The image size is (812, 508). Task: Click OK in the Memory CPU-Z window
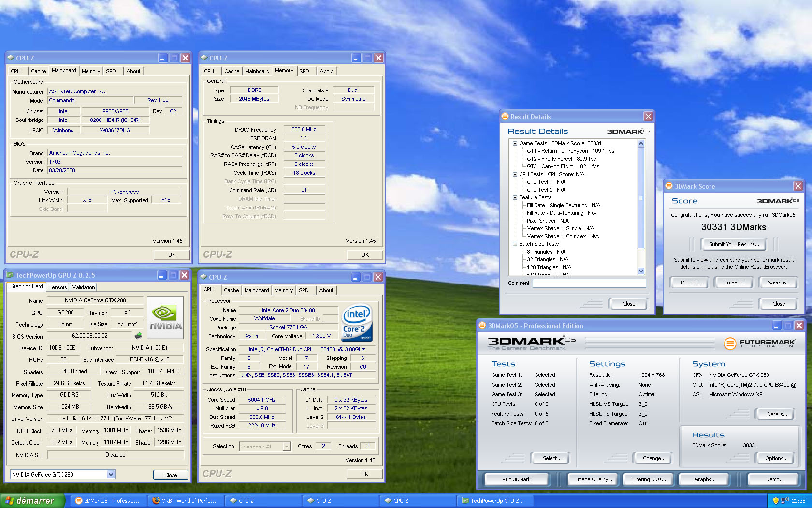click(x=365, y=254)
